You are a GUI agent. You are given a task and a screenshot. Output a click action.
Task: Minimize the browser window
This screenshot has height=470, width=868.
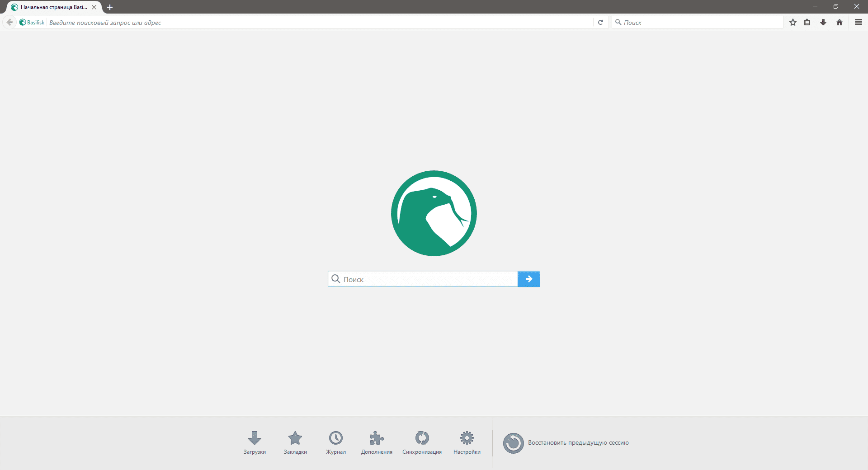815,6
